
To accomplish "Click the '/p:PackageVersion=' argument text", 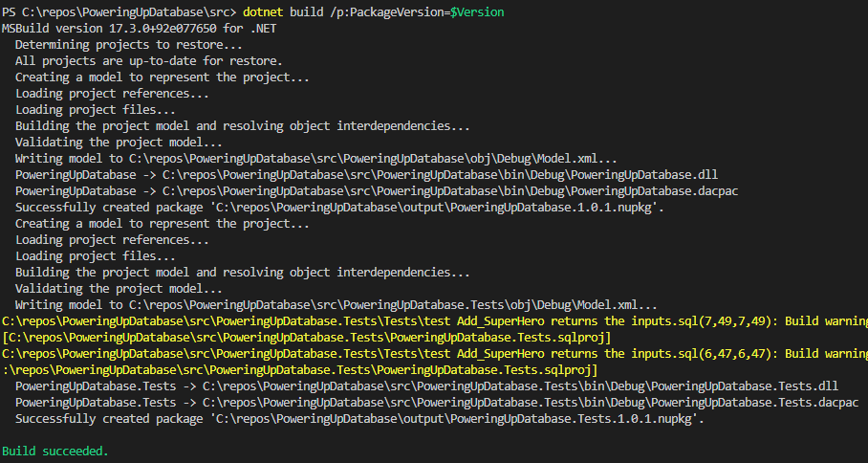I will click(390, 12).
